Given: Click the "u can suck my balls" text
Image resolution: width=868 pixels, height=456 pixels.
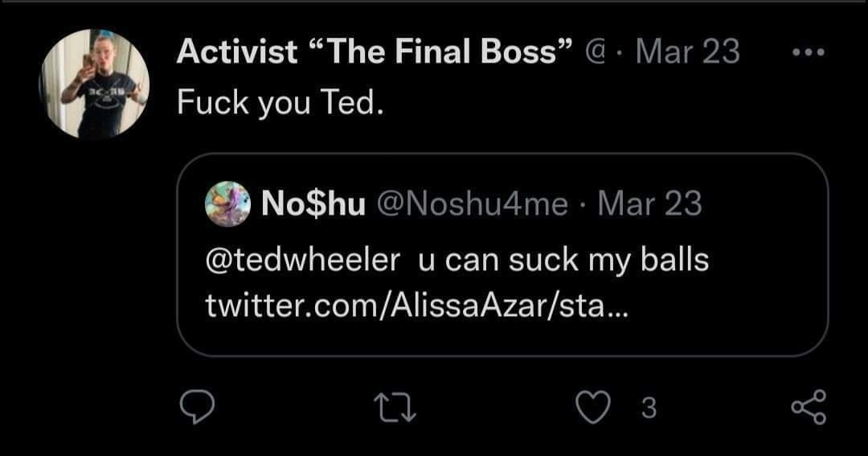Looking at the screenshot, I should coord(565,260).
